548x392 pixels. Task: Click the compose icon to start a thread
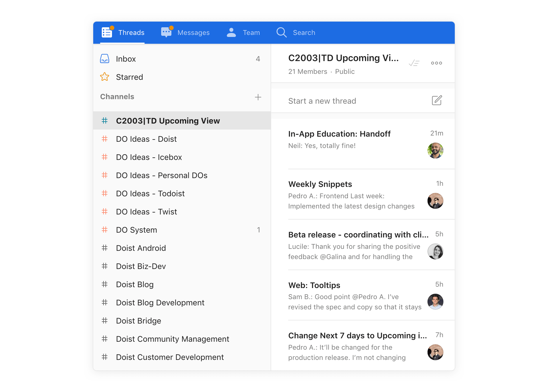tap(437, 100)
